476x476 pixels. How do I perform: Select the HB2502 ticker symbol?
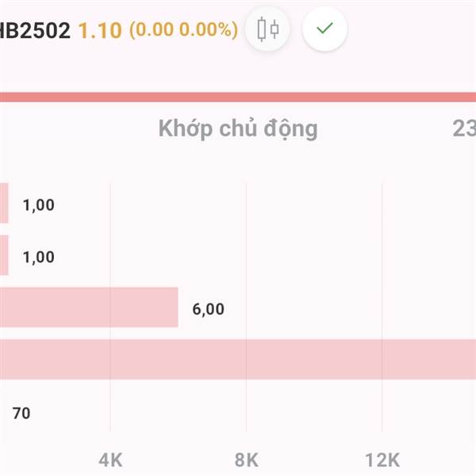tap(35, 30)
